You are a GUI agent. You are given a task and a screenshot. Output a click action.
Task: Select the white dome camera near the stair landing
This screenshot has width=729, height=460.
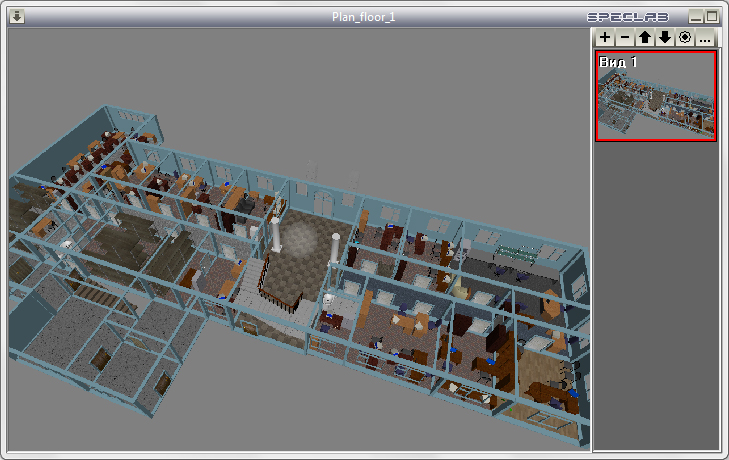pos(328,299)
